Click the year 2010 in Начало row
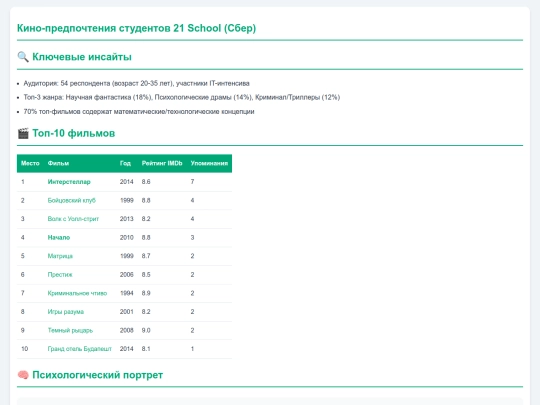Viewport: 540px width, 405px height. coord(127,238)
